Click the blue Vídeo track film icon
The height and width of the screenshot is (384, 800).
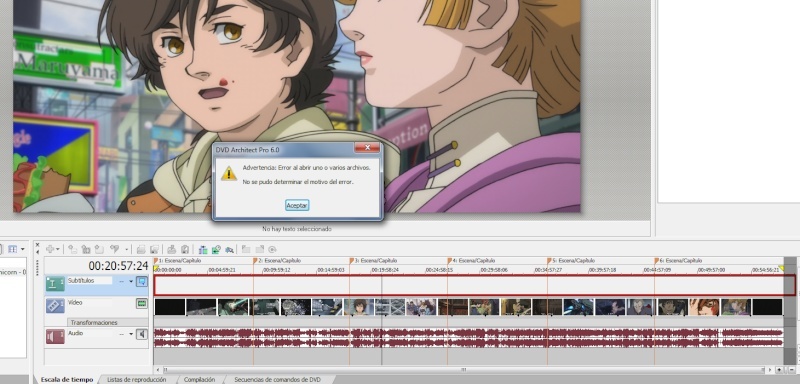55,305
